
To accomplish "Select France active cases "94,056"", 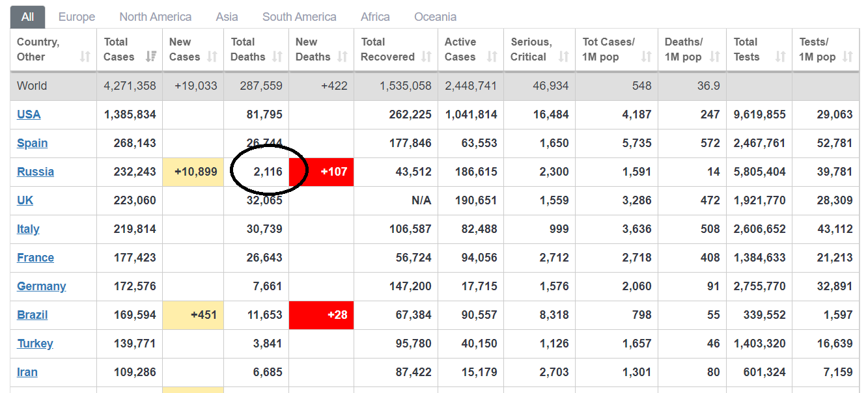I will coord(479,258).
